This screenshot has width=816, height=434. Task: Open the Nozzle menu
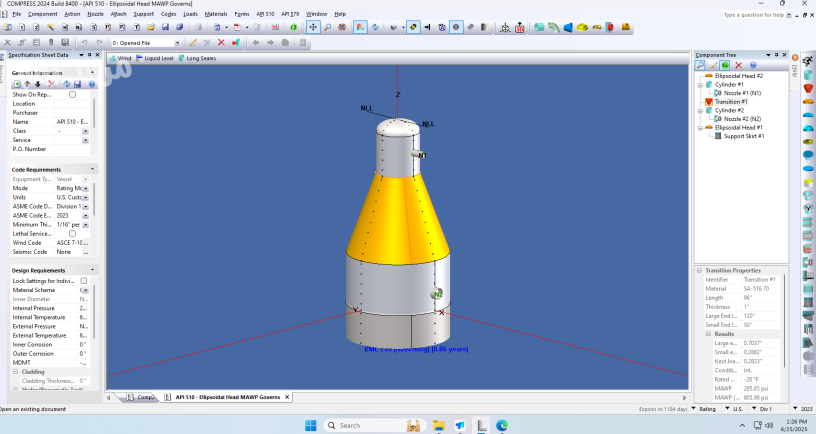pyautogui.click(x=96, y=14)
